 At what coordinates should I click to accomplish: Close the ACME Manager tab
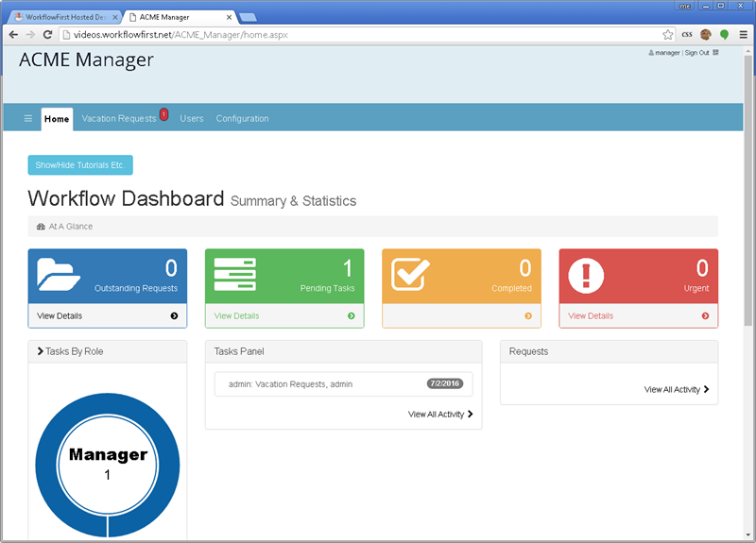229,17
